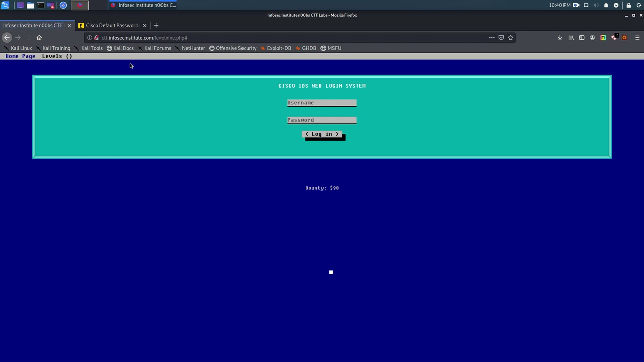The image size is (644, 362).
Task: Open the NetHunter bookmark
Action: [190, 48]
